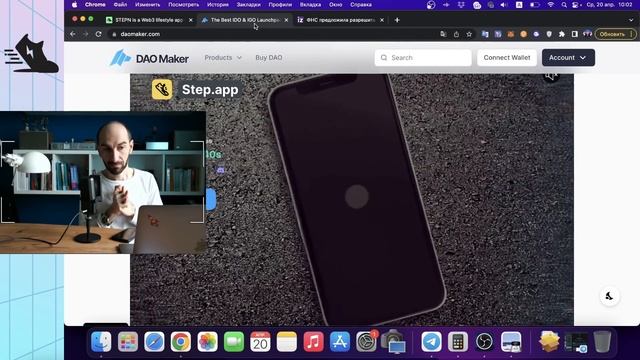The image size is (640, 360).
Task: Go forward in Chrome
Action: tap(86, 34)
